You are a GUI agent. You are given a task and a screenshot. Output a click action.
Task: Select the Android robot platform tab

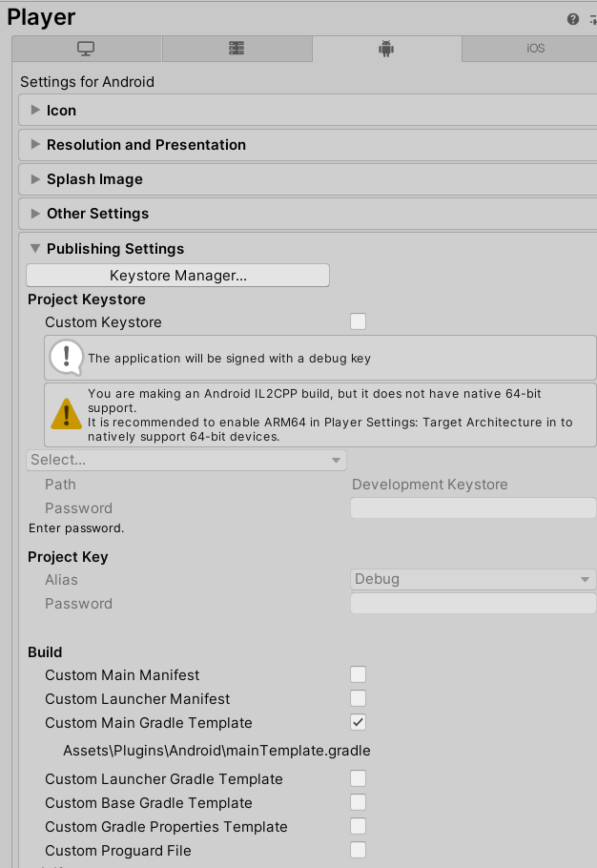pyautogui.click(x=387, y=49)
